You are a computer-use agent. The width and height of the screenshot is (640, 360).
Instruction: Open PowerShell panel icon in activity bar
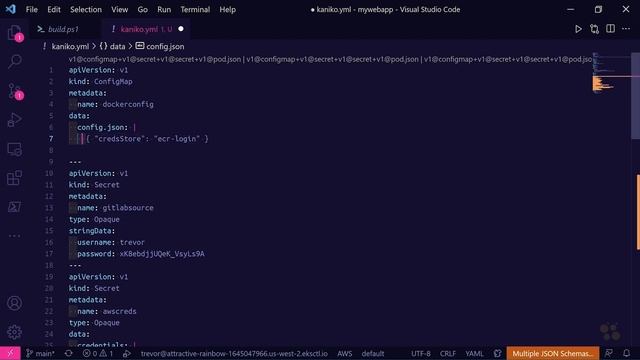(15, 207)
